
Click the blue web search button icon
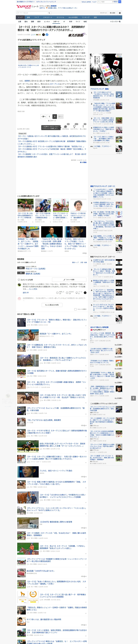[120, 2]
